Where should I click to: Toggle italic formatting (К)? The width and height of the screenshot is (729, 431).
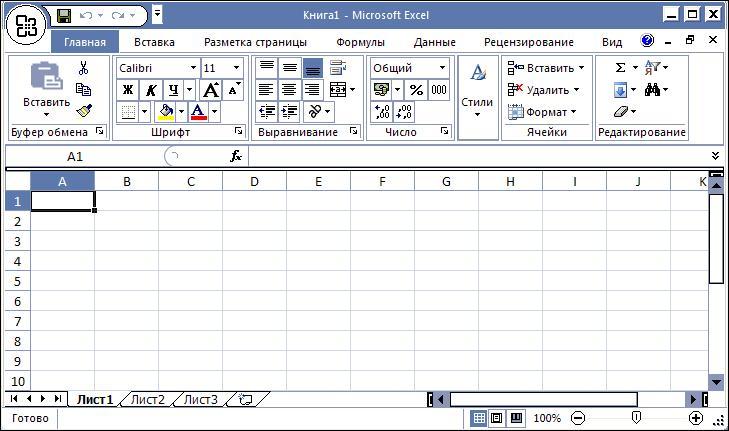point(151,90)
